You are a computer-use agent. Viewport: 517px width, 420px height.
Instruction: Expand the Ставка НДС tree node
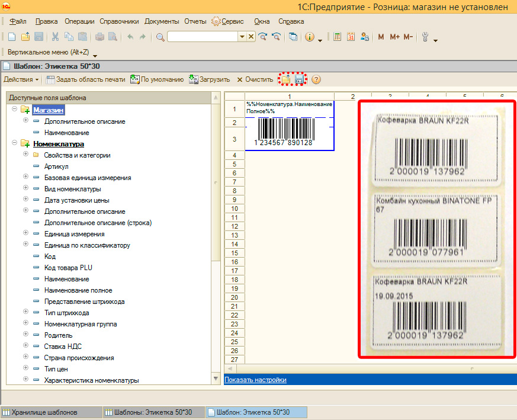tap(25, 347)
